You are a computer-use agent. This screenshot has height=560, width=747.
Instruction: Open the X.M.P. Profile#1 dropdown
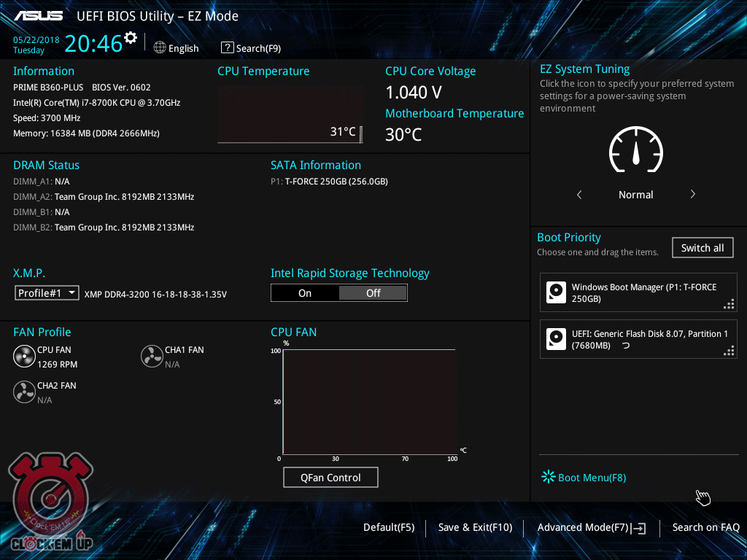click(47, 293)
